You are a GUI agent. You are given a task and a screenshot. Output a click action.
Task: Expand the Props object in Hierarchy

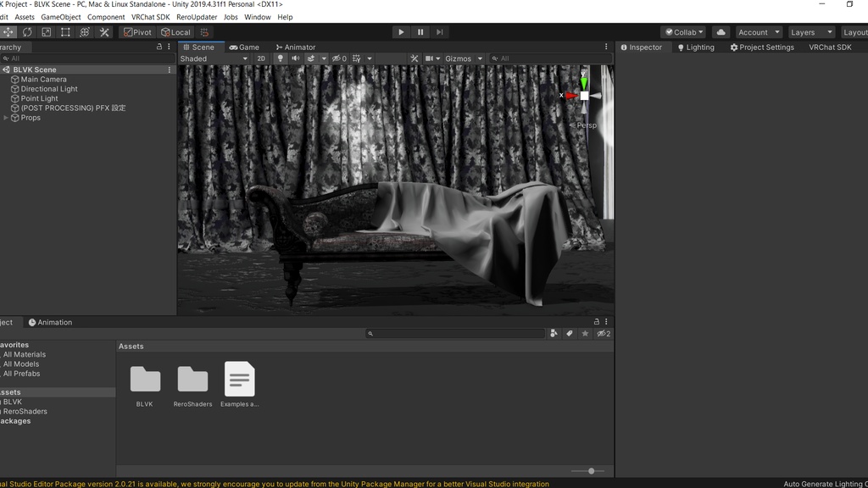pyautogui.click(x=7, y=118)
